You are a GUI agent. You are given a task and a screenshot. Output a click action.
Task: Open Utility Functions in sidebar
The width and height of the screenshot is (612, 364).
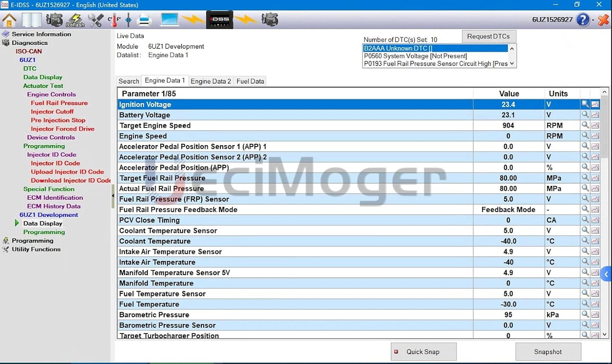pos(36,249)
